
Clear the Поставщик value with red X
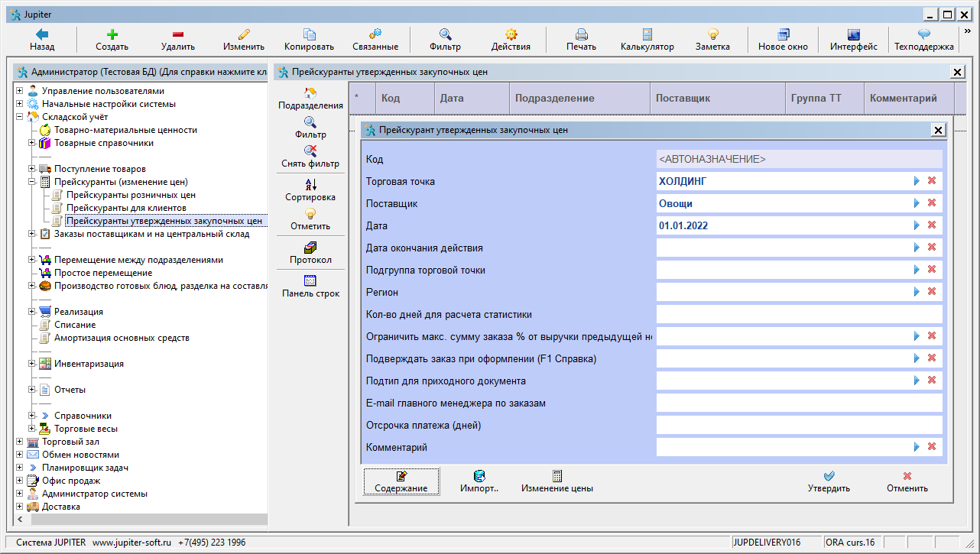(932, 203)
